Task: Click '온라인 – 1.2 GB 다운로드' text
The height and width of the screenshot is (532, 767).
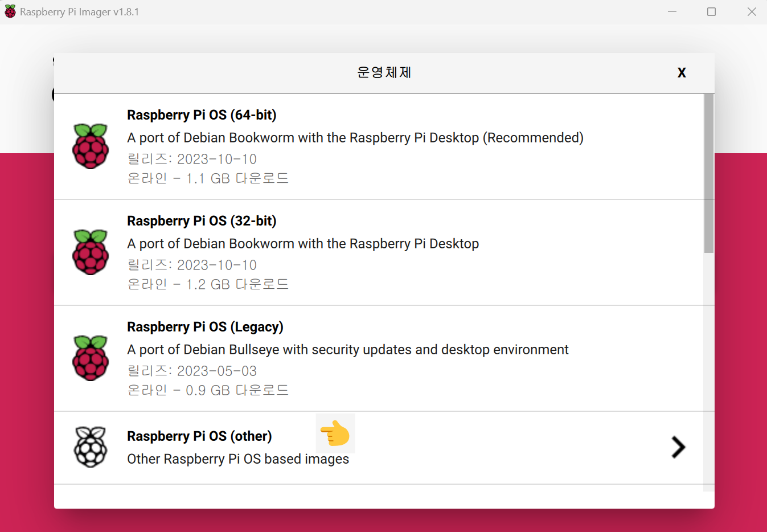Action: (208, 284)
